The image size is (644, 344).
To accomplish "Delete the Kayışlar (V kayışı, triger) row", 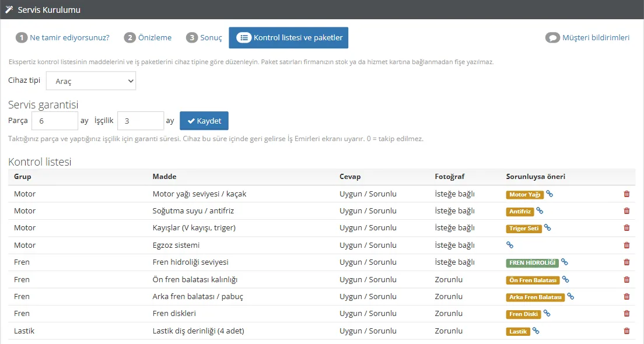I will tap(626, 227).
